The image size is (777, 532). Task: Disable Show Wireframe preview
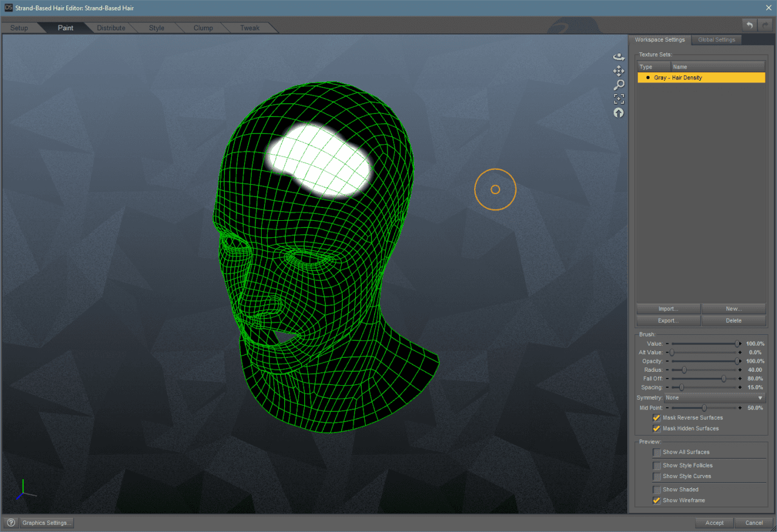[x=656, y=500]
